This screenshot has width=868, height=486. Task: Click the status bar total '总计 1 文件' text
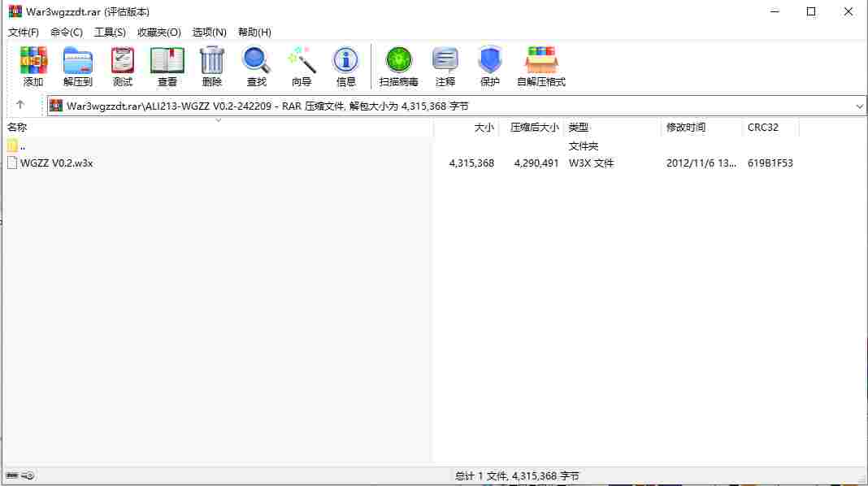[516, 476]
